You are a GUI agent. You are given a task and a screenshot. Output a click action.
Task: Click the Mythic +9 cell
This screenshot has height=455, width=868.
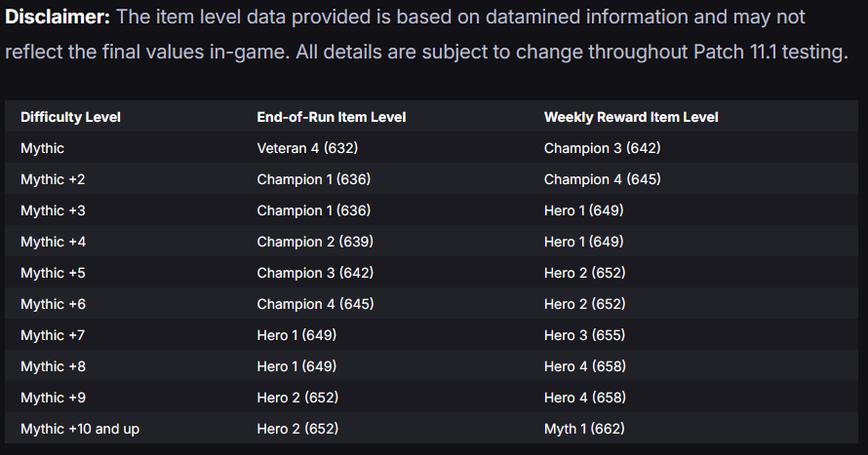tap(53, 398)
